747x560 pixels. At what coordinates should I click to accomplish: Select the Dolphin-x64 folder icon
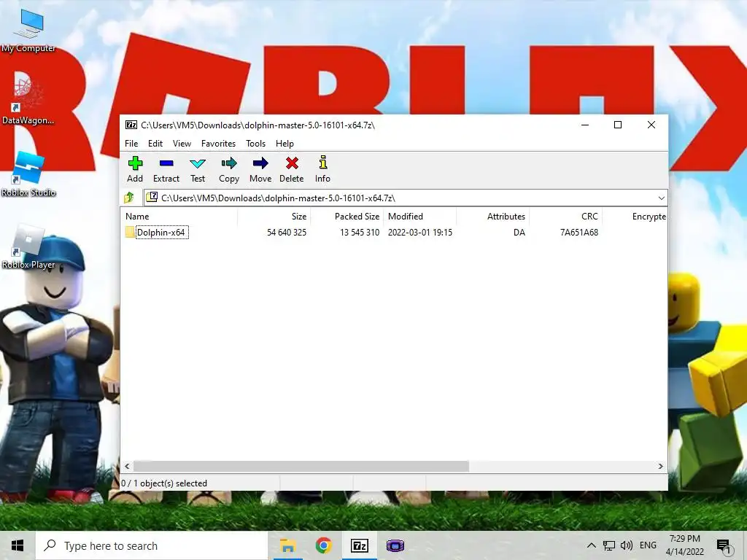(x=130, y=233)
